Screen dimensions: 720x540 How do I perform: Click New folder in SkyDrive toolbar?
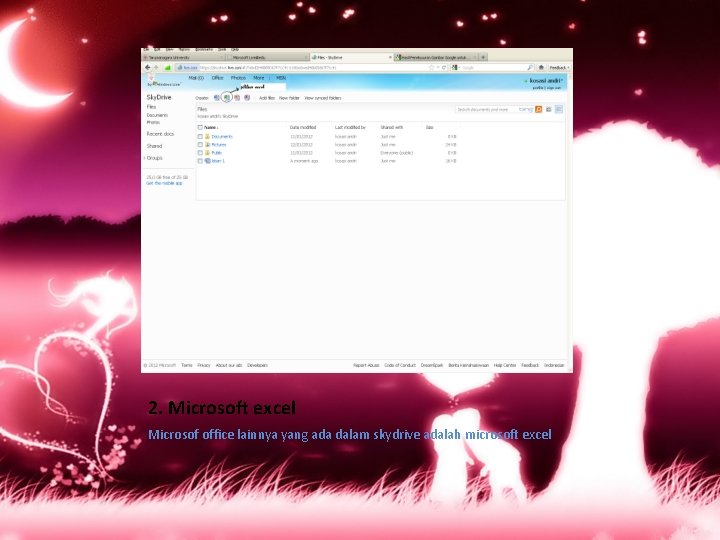(289, 98)
